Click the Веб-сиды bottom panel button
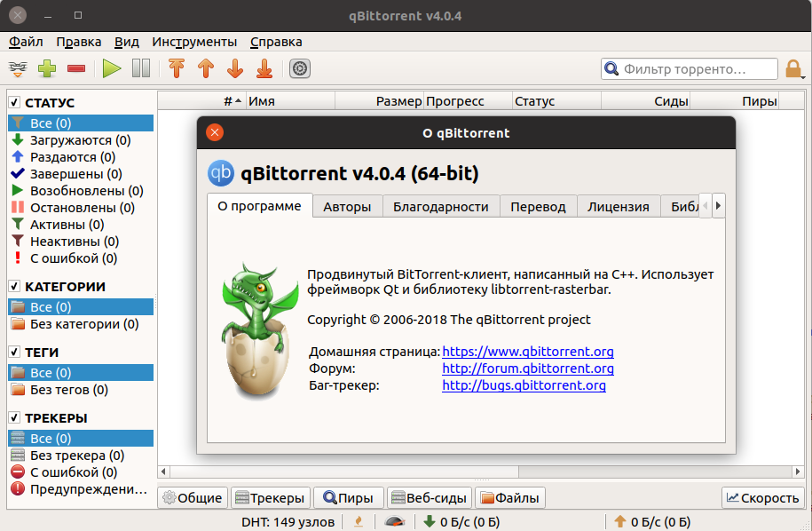Screen dimensions: 812x531 click(430, 498)
